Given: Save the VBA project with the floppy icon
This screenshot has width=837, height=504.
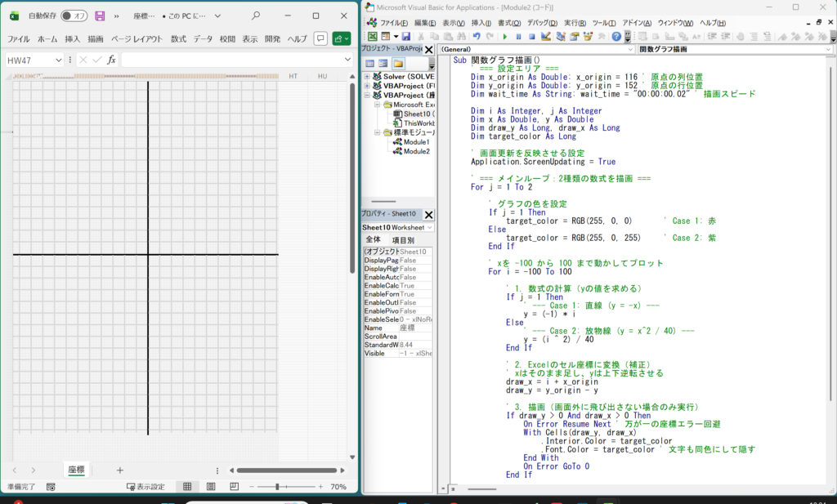Looking at the screenshot, I should click(406, 37).
